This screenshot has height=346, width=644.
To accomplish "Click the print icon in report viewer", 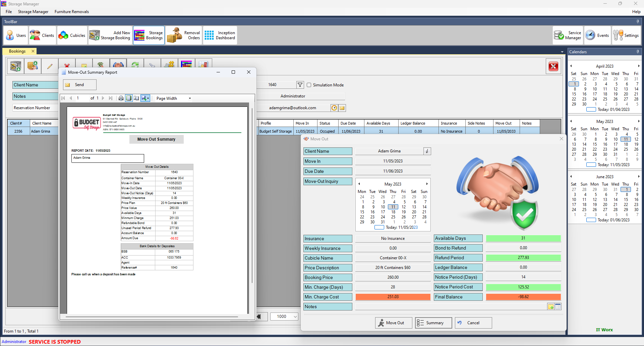I will (x=121, y=98).
